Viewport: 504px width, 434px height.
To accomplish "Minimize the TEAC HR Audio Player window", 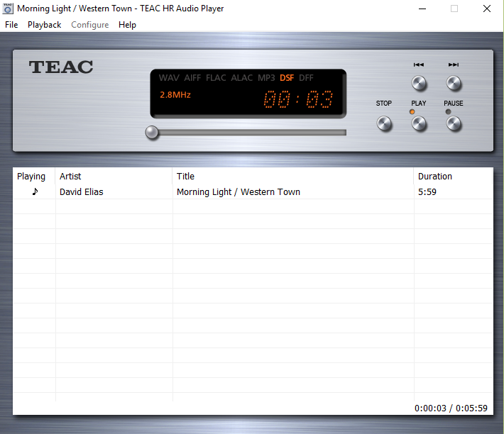I will (x=422, y=9).
